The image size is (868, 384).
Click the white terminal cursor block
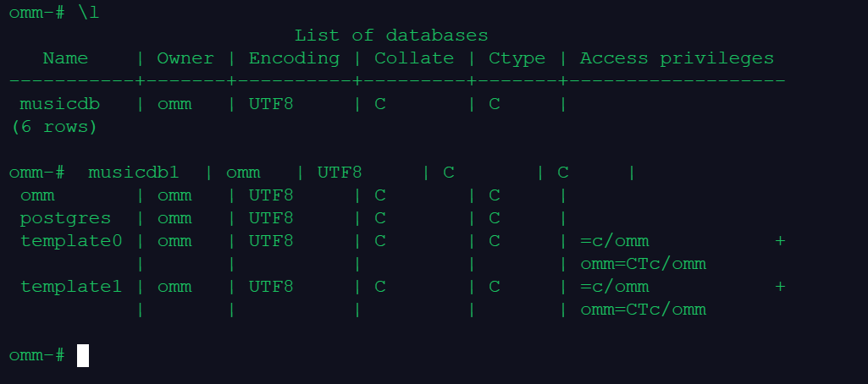tap(83, 355)
